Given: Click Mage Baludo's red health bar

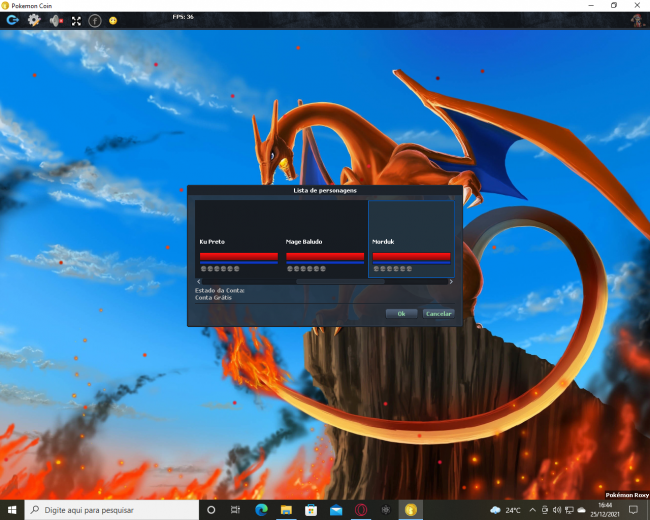Looking at the screenshot, I should pos(325,256).
